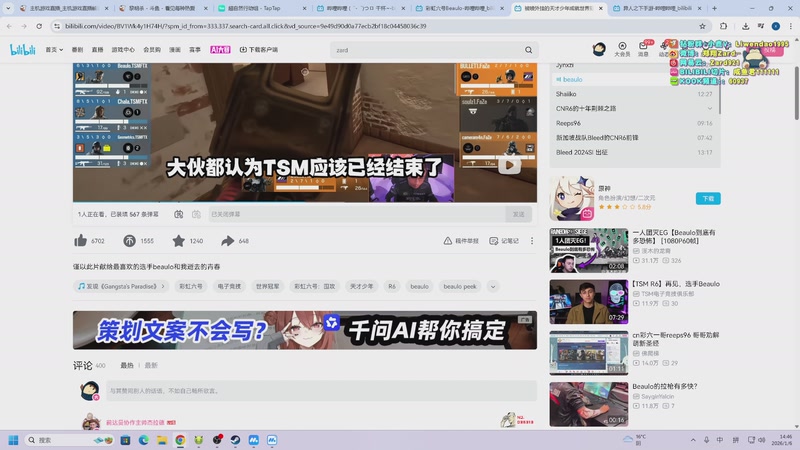Open danmaku settings icon
The height and width of the screenshot is (450, 800).
(196, 214)
